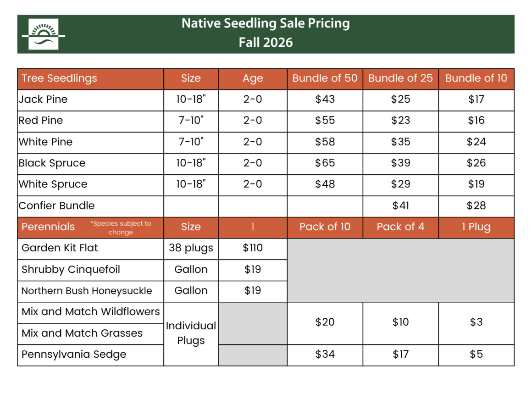Select the Mix and Match Grasses label
This screenshot has width=532, height=399.
coord(82,333)
